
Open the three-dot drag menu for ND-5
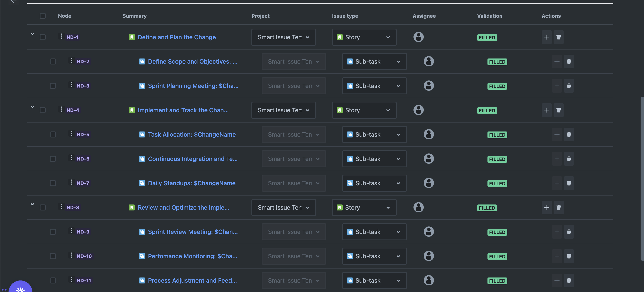(71, 134)
